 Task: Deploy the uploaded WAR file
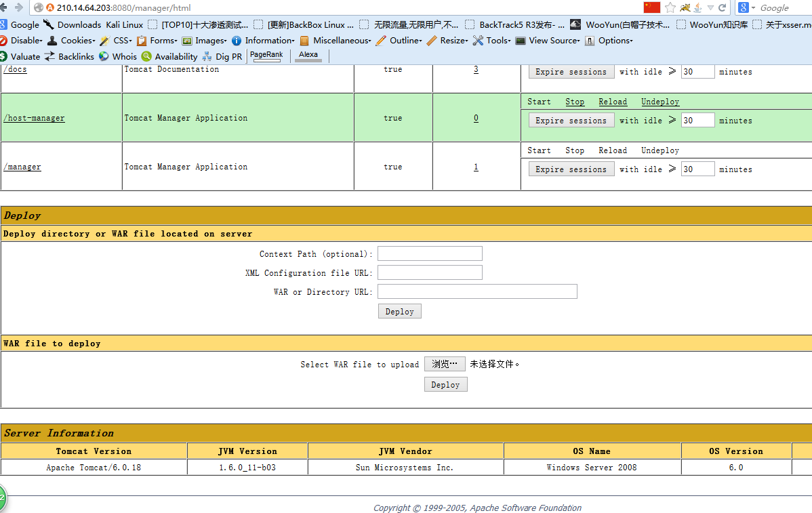(445, 385)
